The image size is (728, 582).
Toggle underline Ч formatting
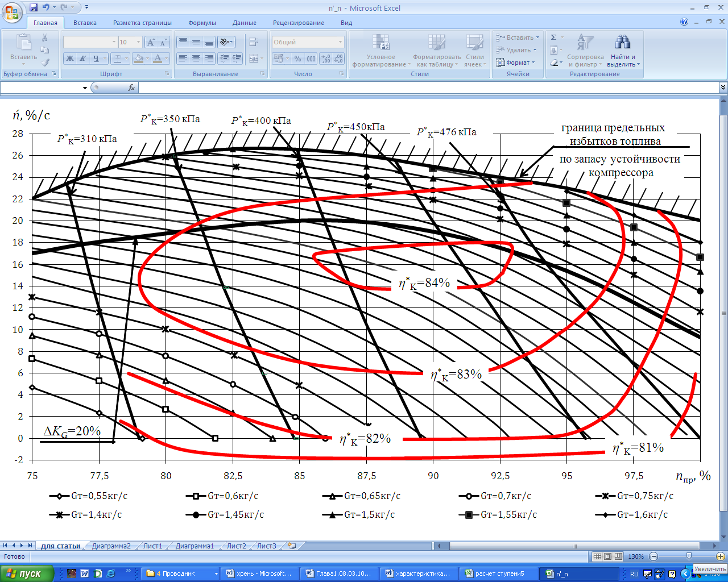[x=97, y=59]
